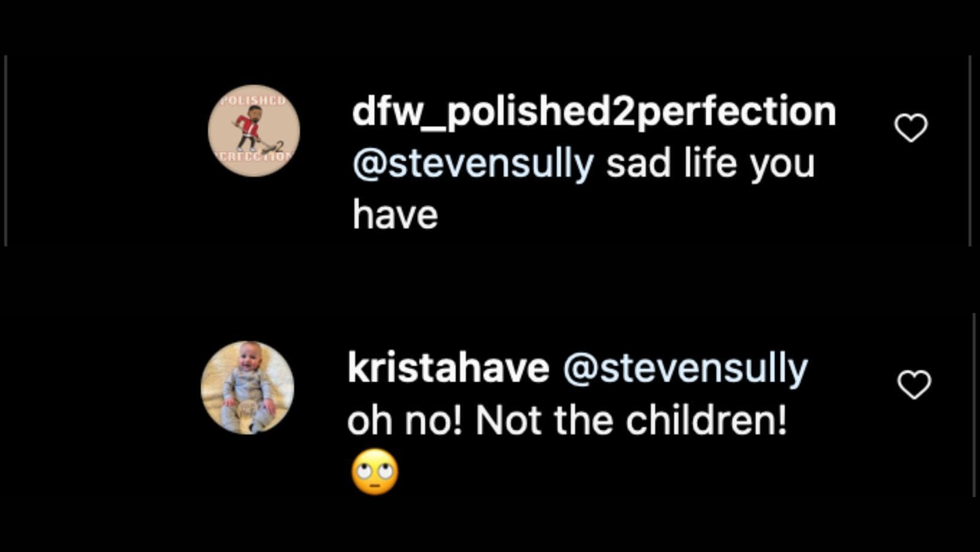Open @stevensully mention in kristahave's reply
Image resolution: width=980 pixels, height=552 pixels.
[x=685, y=368]
